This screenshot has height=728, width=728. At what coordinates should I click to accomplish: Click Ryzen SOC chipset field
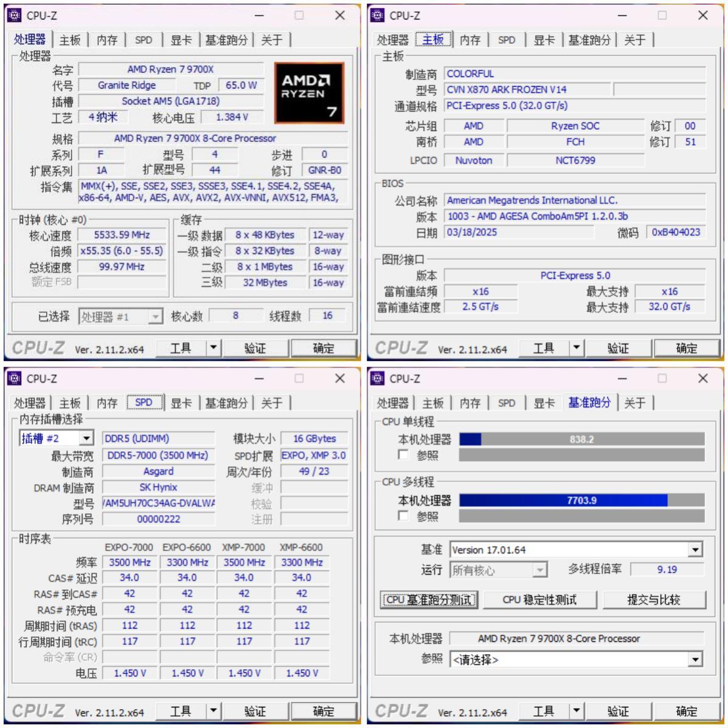click(x=575, y=126)
